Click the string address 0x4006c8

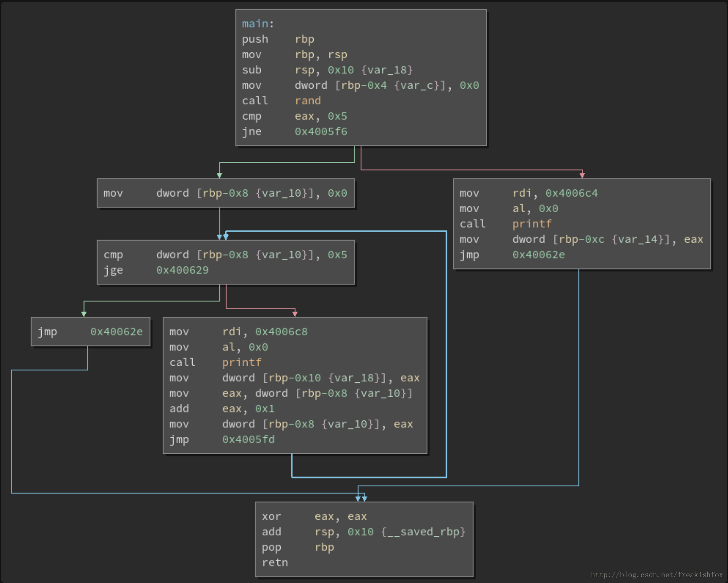pos(281,332)
